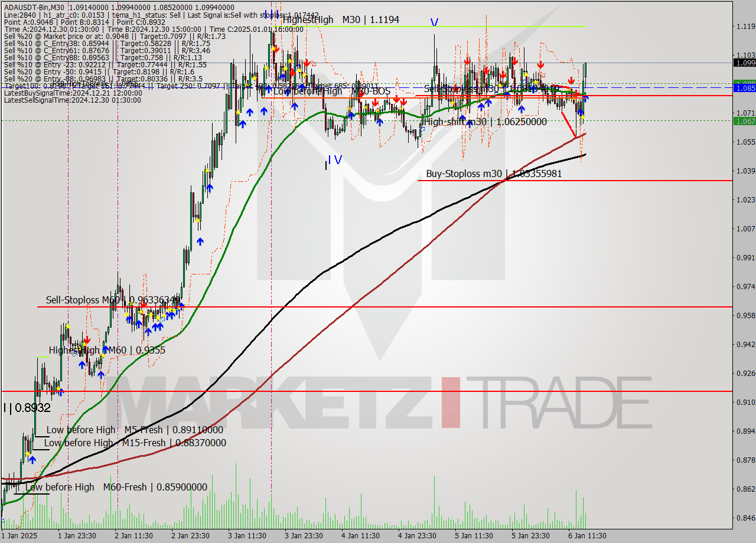Click the 'HighestHigh M30 | 1.1194' label
The image size is (756, 543).
pyautogui.click(x=341, y=19)
